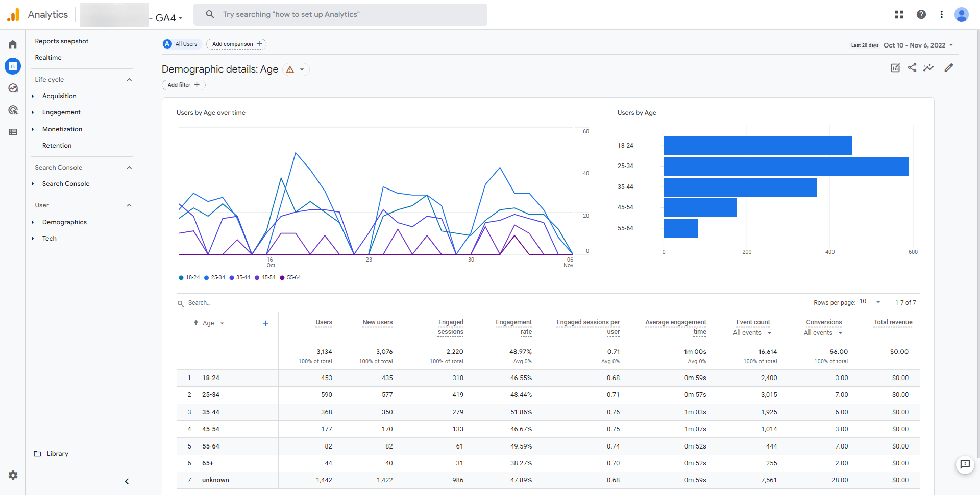This screenshot has height=495, width=980.
Task: Open the Google apps grid
Action: 899,14
